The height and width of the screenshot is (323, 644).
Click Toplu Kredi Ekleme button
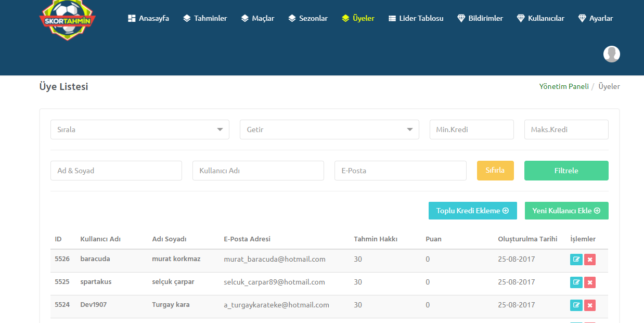(473, 211)
